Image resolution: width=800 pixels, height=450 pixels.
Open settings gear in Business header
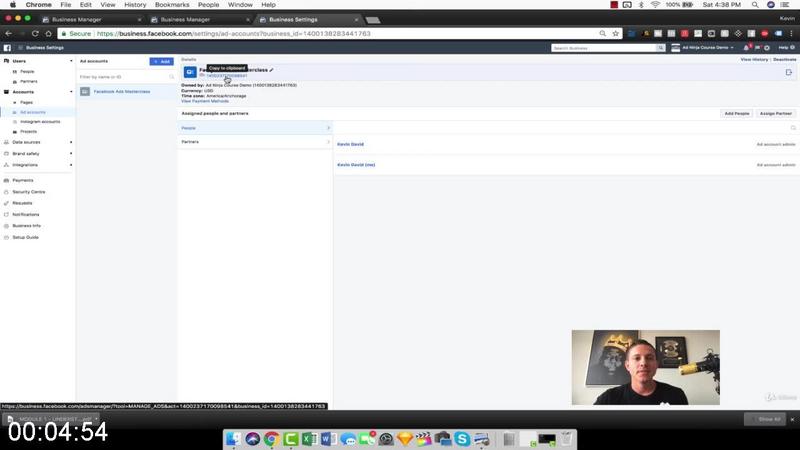point(767,47)
